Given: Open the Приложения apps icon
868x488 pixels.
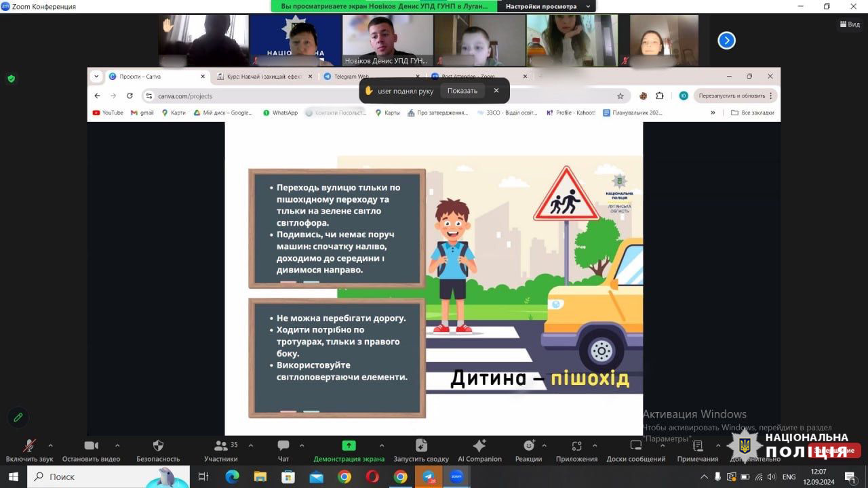Looking at the screenshot, I should point(576,446).
